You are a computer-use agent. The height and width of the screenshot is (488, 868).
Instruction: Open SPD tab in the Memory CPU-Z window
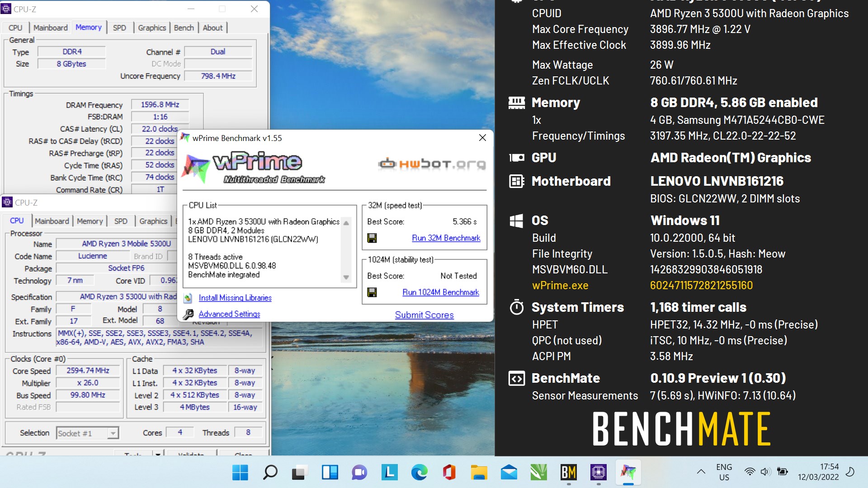[x=119, y=28]
